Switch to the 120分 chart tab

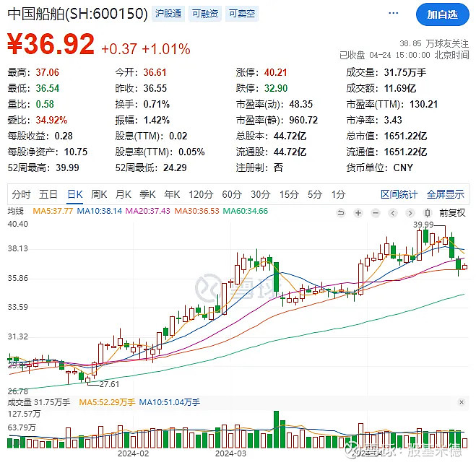(201, 194)
